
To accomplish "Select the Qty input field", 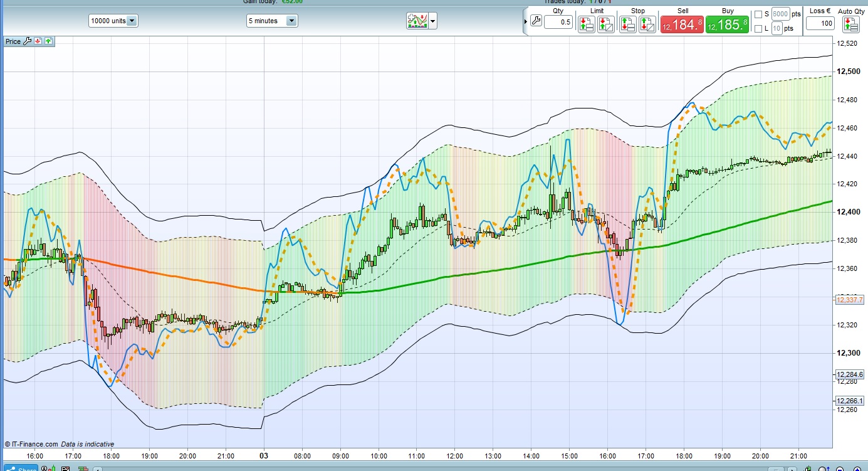I will (558, 23).
